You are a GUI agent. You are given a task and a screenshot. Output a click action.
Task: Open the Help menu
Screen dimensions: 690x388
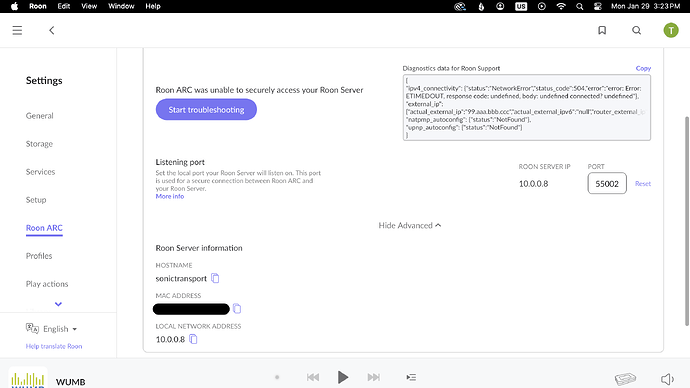(153, 6)
